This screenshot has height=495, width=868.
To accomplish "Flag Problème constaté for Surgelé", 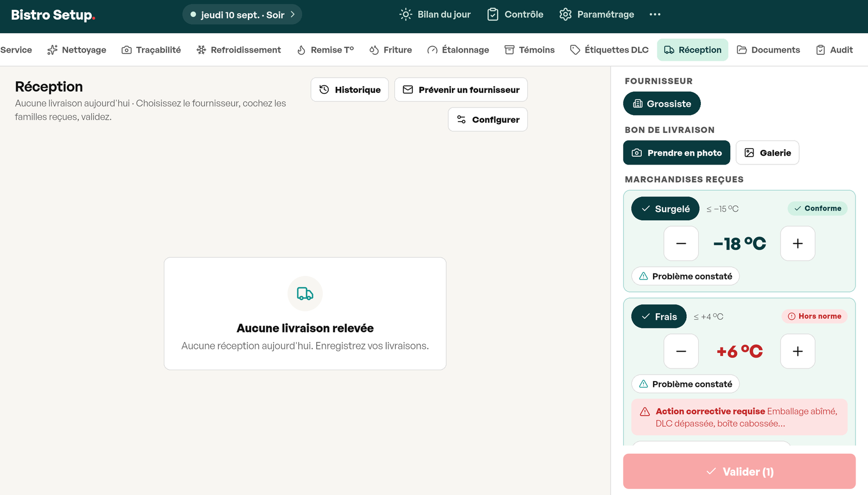I will (685, 276).
